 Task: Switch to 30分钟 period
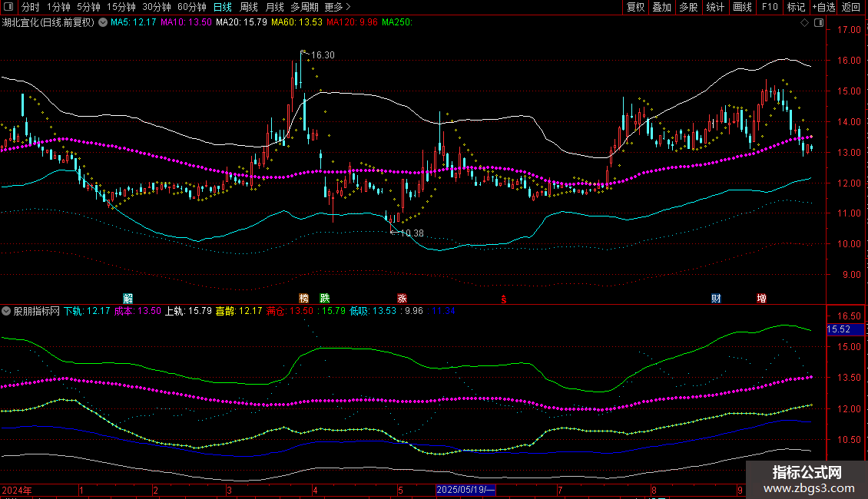[x=157, y=7]
